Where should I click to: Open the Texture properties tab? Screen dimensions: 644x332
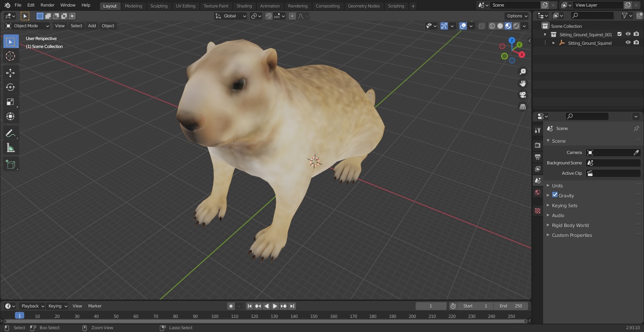pyautogui.click(x=537, y=211)
